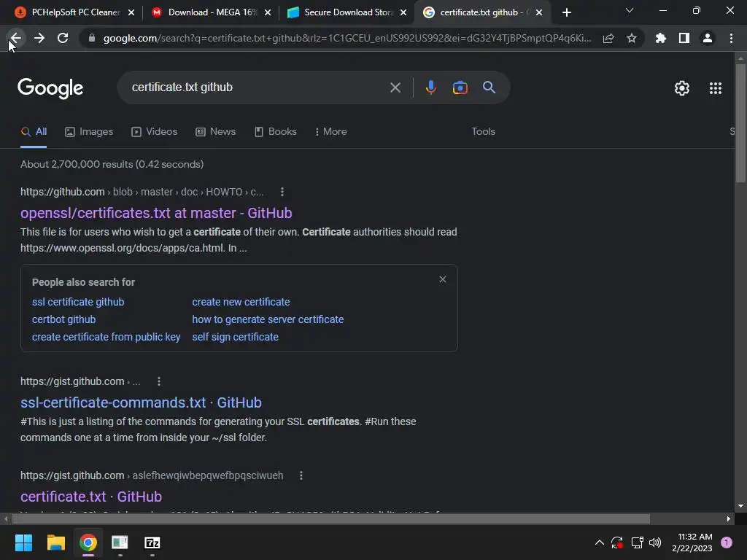Viewport: 747px width, 560px height.
Task: Go to the Google logo homepage
Action: coord(50,88)
